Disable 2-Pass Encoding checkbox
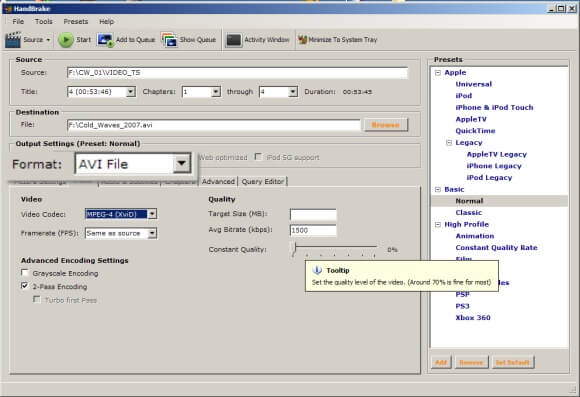Viewport: 580px width, 397px height. point(25,286)
